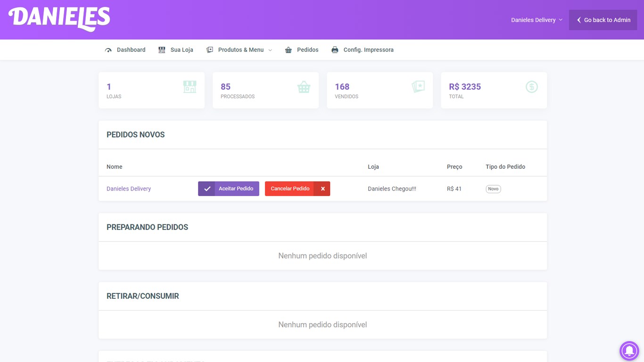Click the Dashboard gauge icon

point(108,50)
